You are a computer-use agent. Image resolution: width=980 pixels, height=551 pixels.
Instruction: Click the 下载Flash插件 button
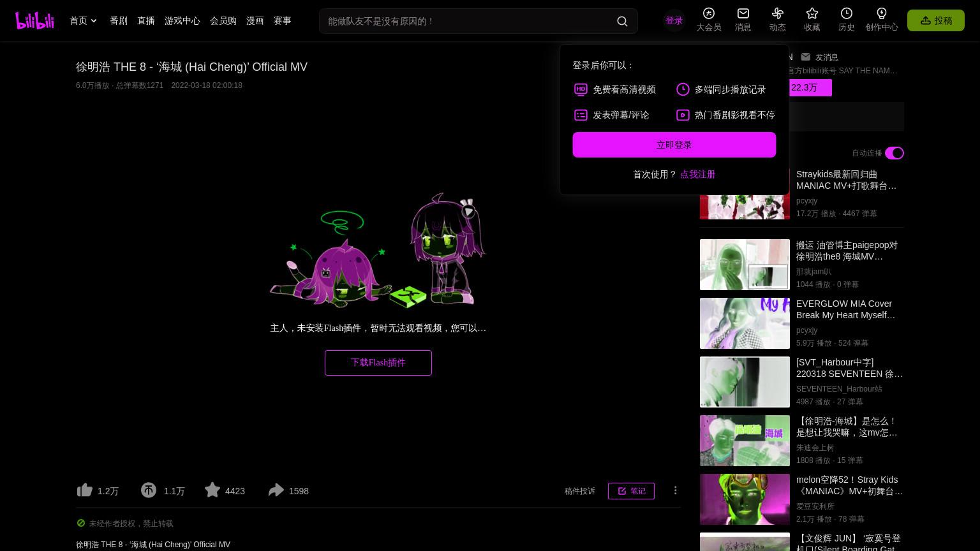[x=378, y=363]
